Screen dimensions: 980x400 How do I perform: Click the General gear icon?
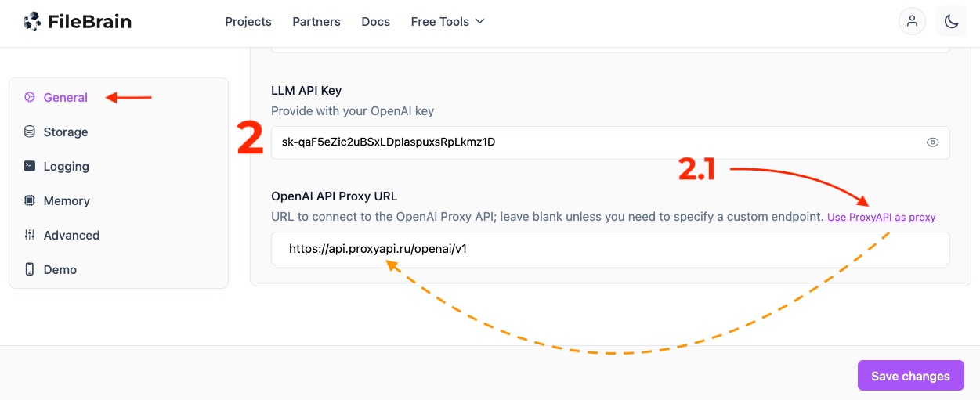coord(30,98)
